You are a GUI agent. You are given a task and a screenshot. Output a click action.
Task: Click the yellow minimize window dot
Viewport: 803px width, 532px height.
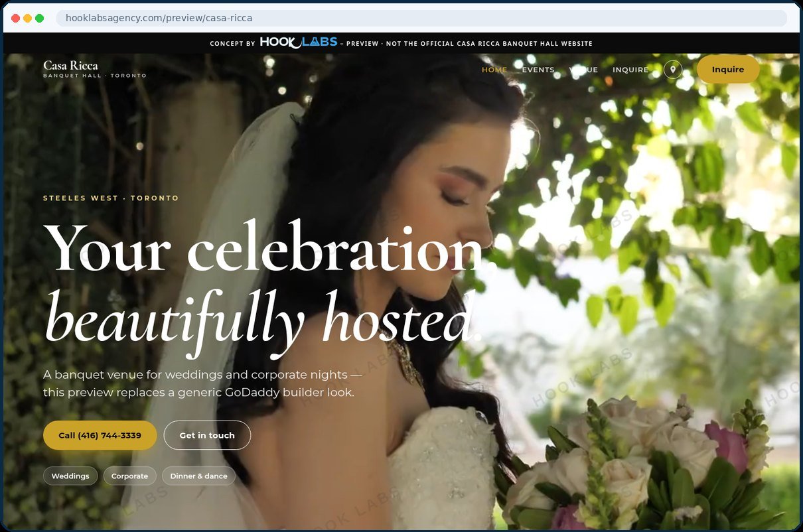pyautogui.click(x=27, y=18)
